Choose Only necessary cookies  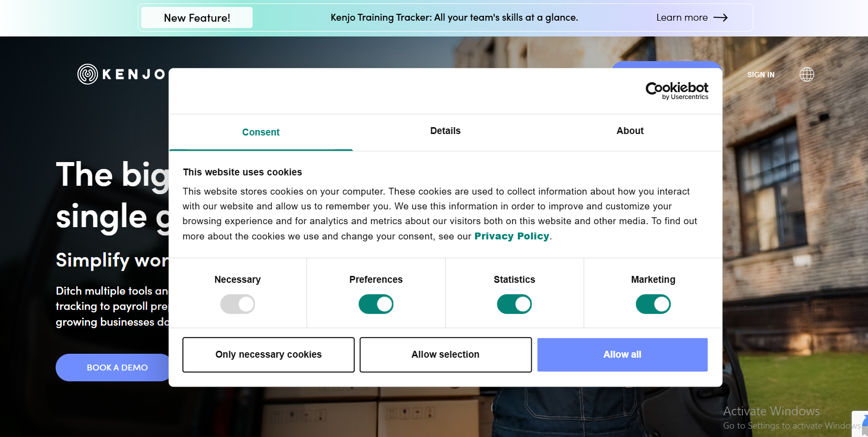pos(268,355)
